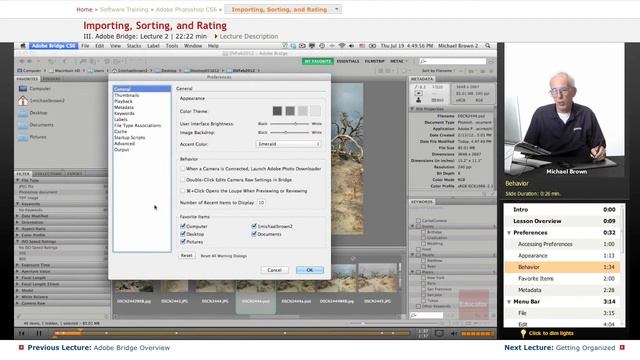
Task: Click the go back arrow in Bridge toolbar
Action: 21,61
